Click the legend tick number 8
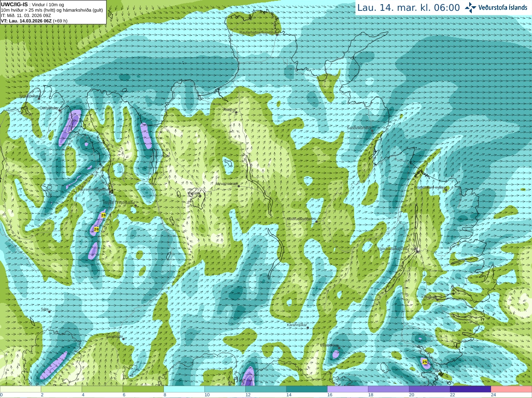 pos(165,395)
